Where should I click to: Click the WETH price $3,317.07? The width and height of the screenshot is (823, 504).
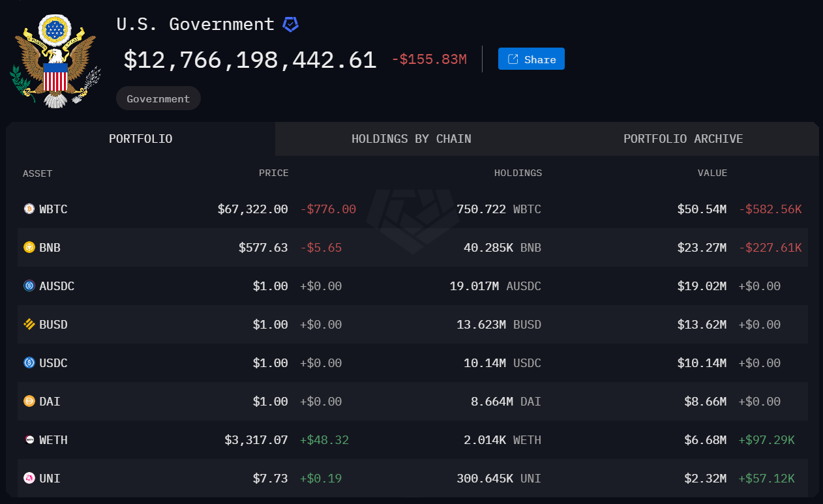pyautogui.click(x=256, y=440)
